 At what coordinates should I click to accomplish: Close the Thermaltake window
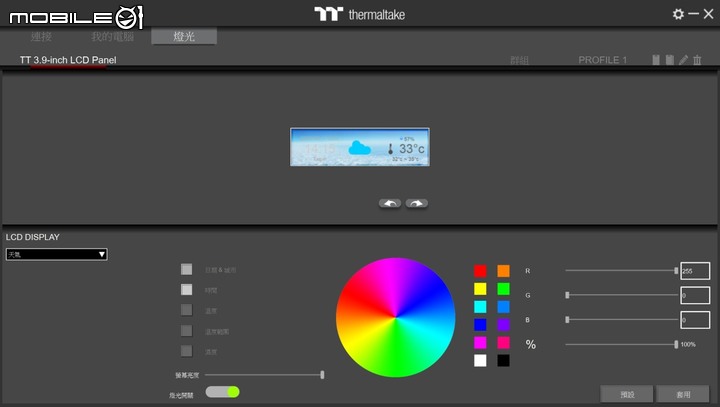709,14
